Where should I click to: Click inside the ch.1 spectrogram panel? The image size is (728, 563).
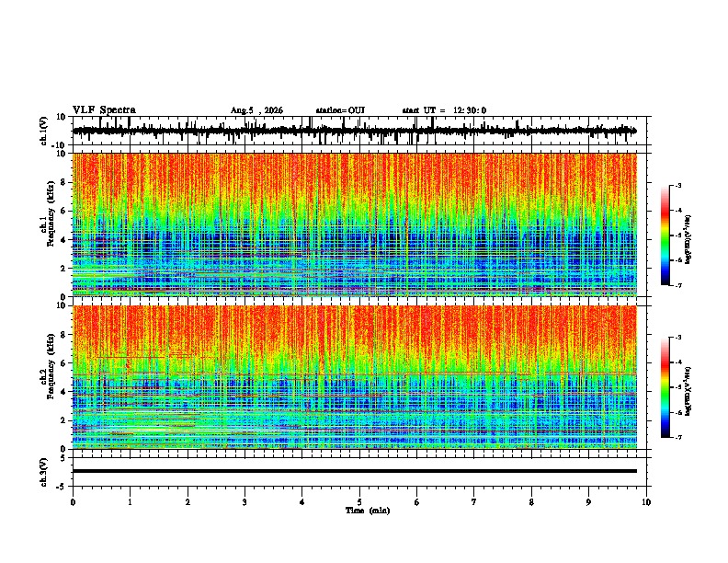click(x=355, y=224)
